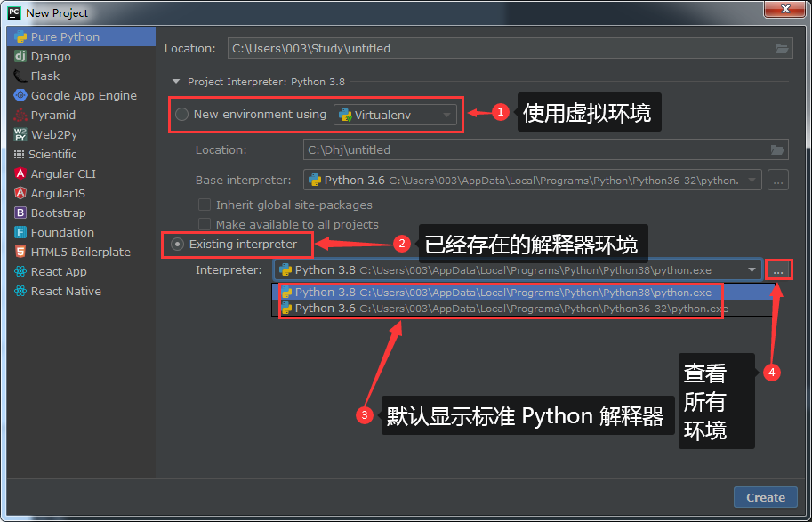Screen dimensions: 812x522
Task: Pick Scientific project type
Action: point(81,155)
